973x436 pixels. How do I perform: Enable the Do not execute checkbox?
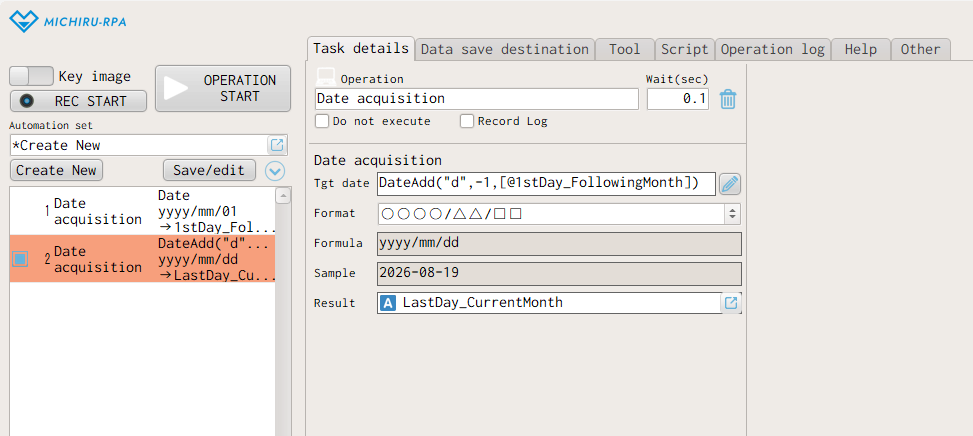[x=321, y=121]
